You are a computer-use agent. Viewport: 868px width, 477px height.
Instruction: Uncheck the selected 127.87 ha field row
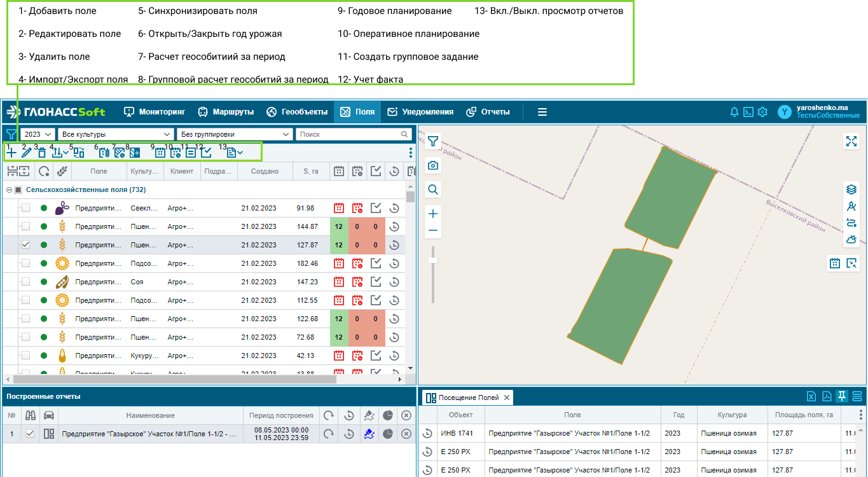(25, 245)
